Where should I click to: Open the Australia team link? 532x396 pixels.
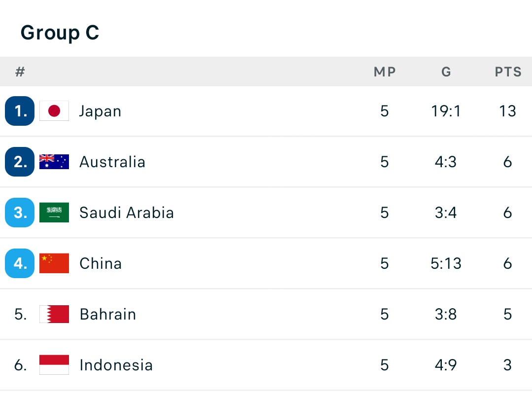point(112,162)
